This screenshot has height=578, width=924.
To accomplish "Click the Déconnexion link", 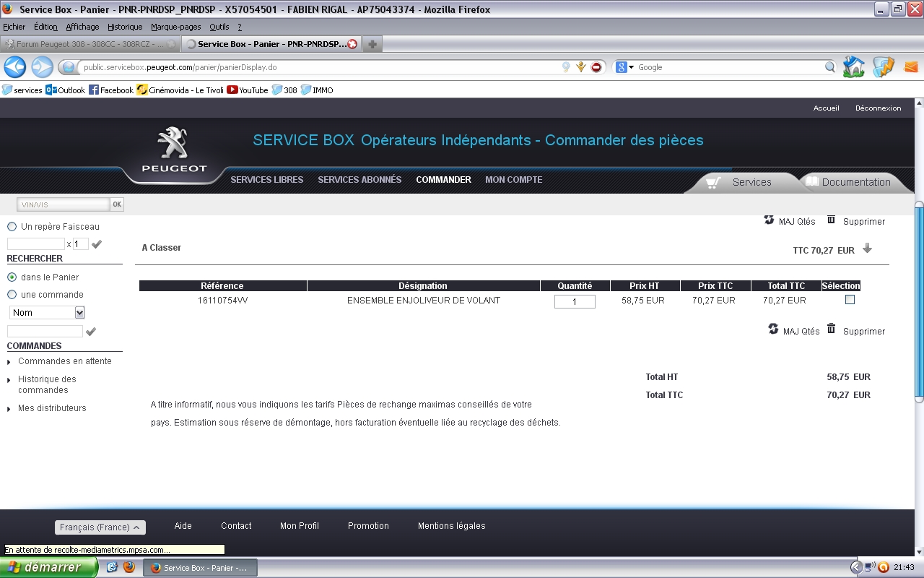I will pyautogui.click(x=878, y=108).
